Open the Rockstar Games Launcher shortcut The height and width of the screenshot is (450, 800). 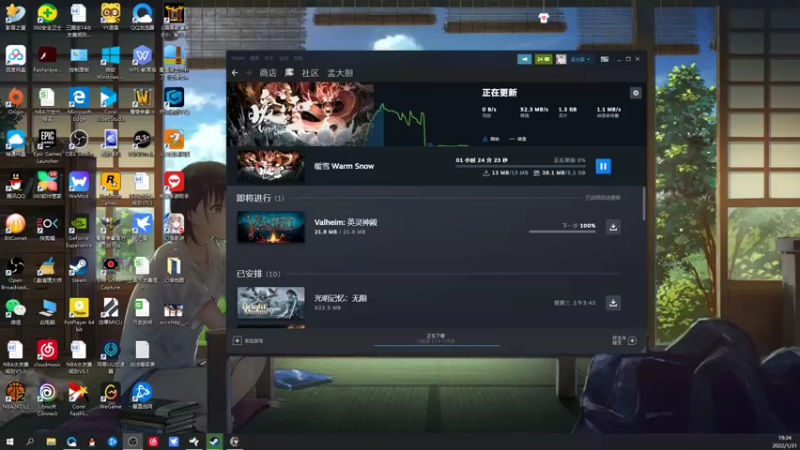[110, 189]
